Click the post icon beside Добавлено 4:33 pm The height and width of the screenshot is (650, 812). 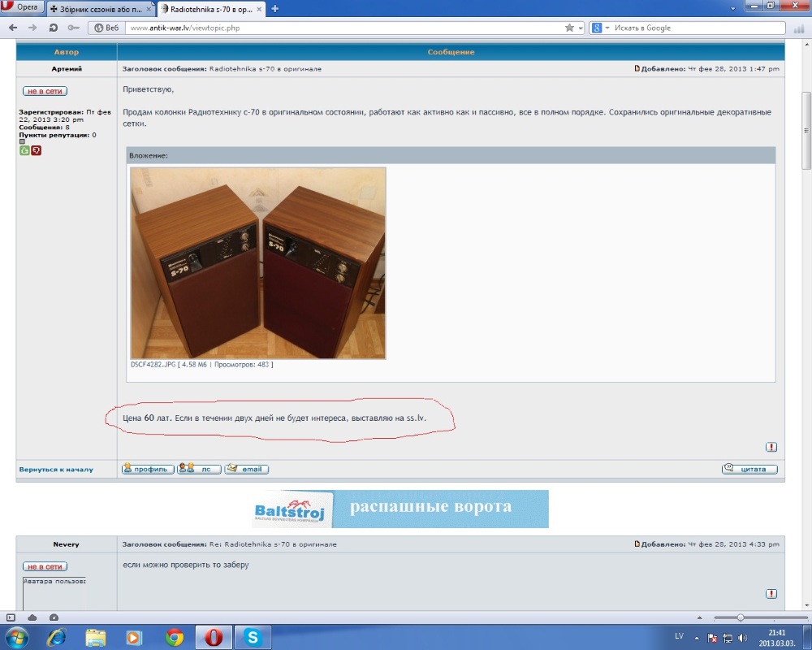pyautogui.click(x=637, y=544)
